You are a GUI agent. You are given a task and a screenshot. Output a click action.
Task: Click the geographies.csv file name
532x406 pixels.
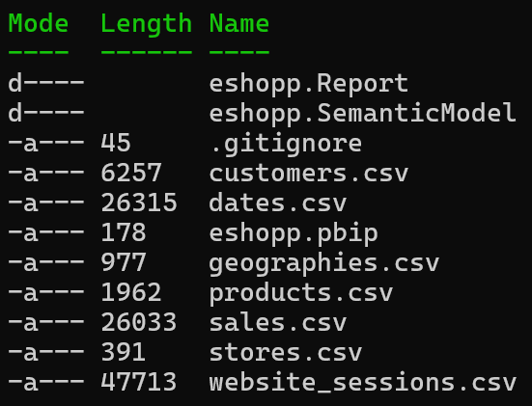pyautogui.click(x=324, y=264)
